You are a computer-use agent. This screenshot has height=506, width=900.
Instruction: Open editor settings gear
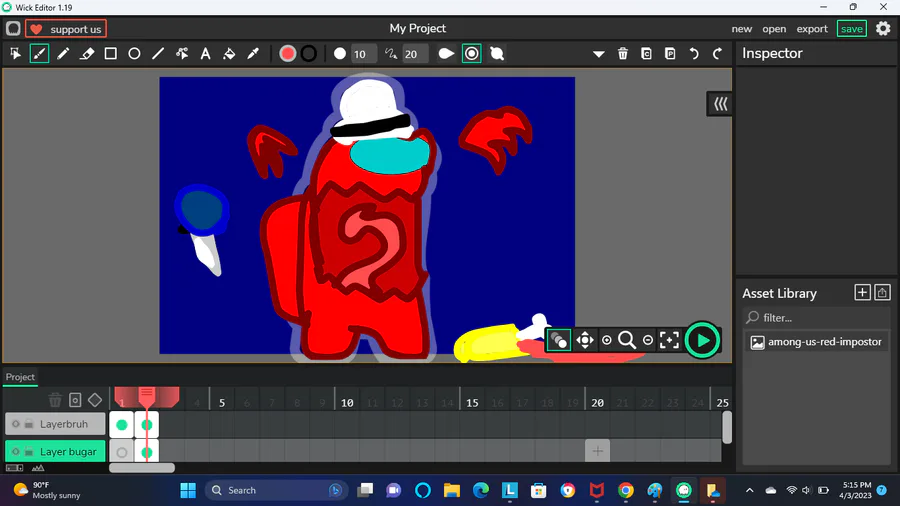tap(883, 28)
